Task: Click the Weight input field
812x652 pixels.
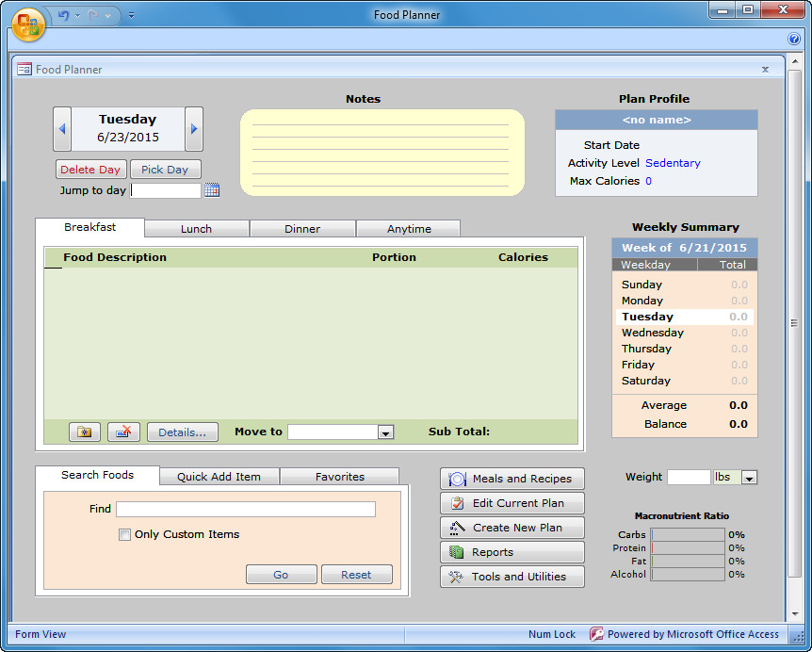Action: pyautogui.click(x=689, y=477)
